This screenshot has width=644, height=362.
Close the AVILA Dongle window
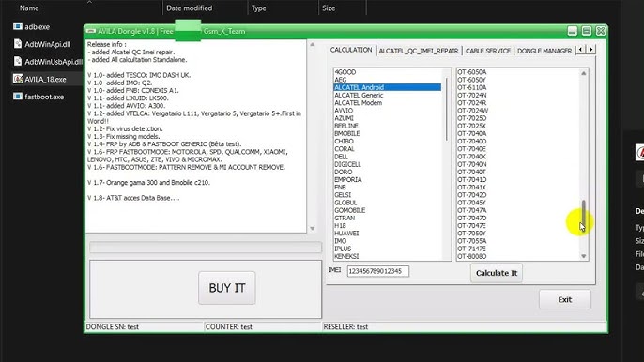coord(601,31)
